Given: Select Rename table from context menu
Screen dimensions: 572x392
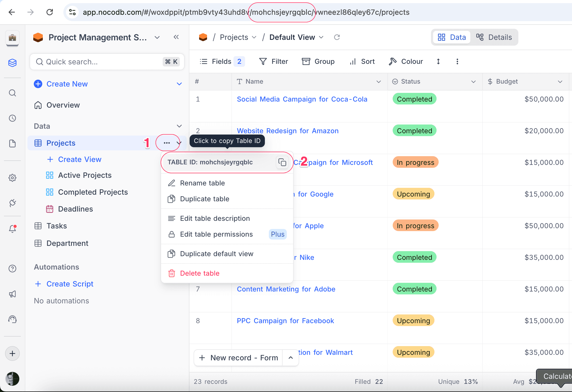Looking at the screenshot, I should [x=202, y=183].
